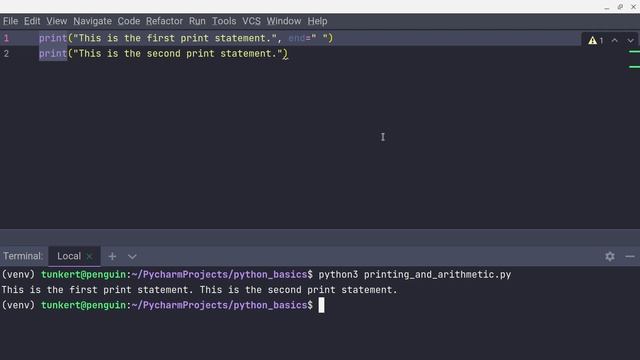Open the Window menu
Screen dimensions: 640x360
click(x=284, y=21)
